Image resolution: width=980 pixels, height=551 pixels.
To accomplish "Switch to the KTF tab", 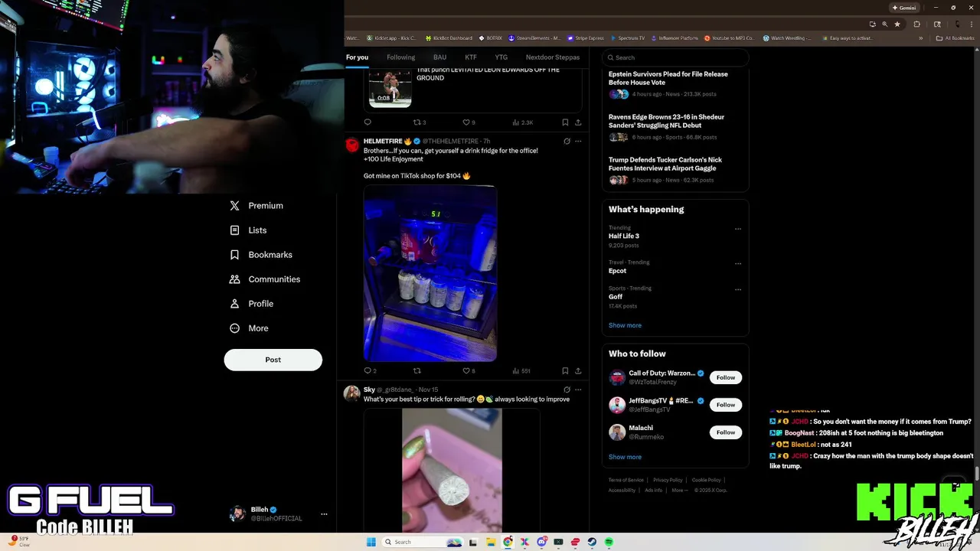I will click(471, 57).
